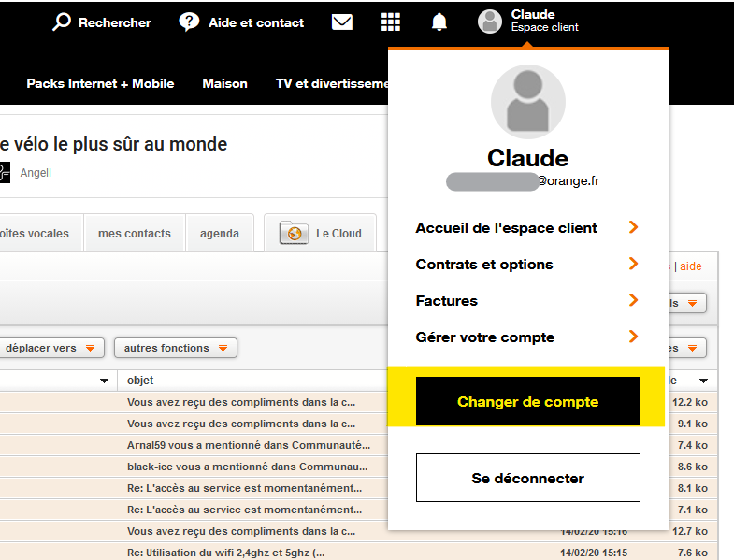The height and width of the screenshot is (560, 734).
Task: Open Packs Internet + Mobile menu
Action: click(x=100, y=83)
